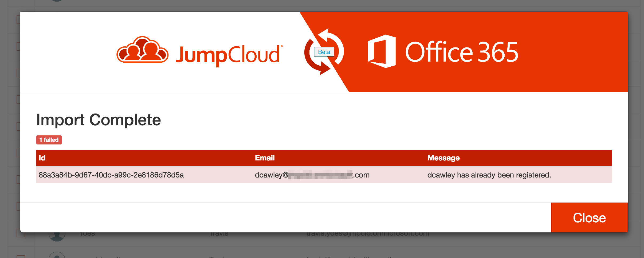Screen dimensions: 644x258
Task: Click the Office 365 title text
Action: (461, 52)
